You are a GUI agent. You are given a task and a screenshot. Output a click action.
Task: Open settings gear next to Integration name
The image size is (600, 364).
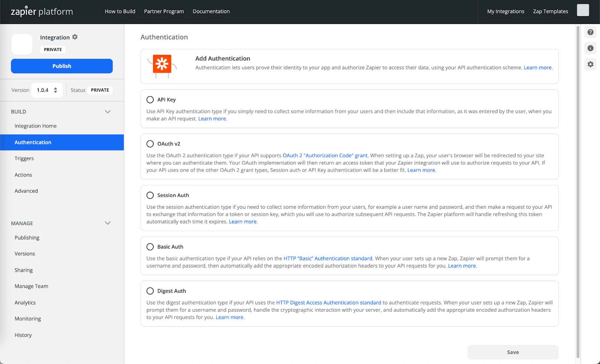[75, 37]
